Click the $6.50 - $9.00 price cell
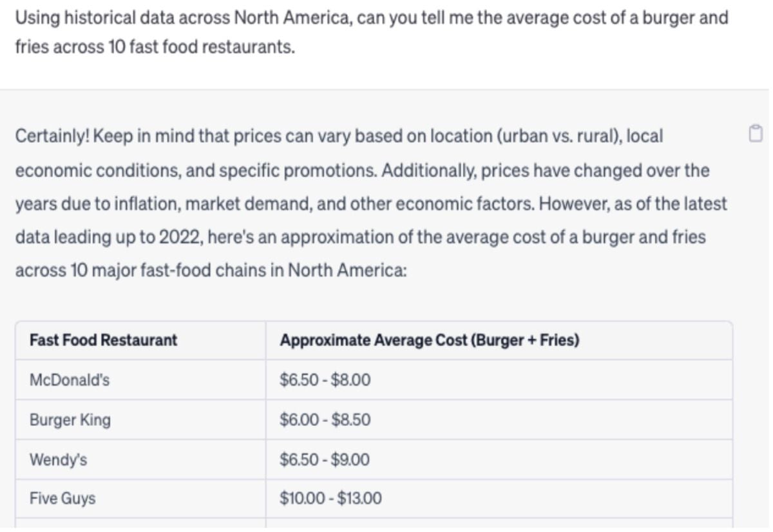The width and height of the screenshot is (773, 532). click(499, 460)
